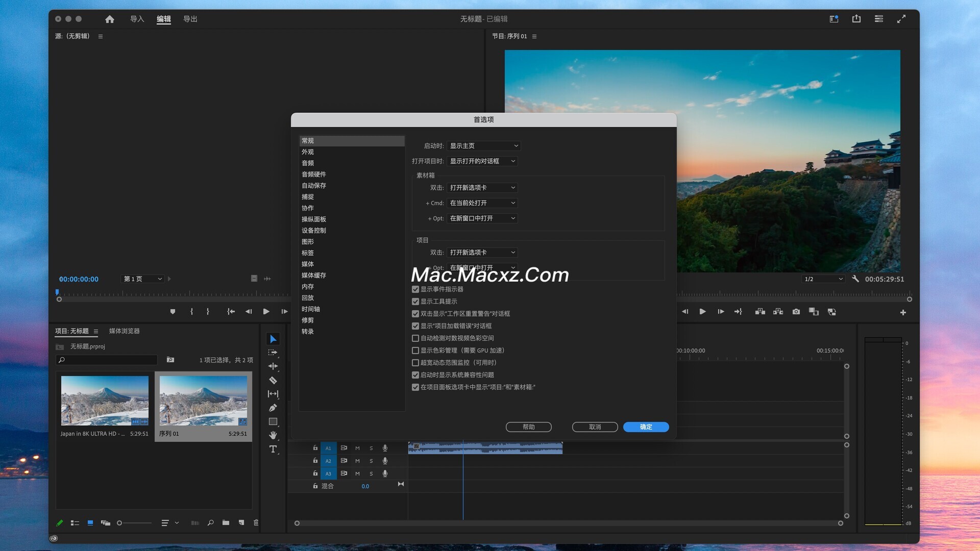Open the 启动时 dropdown

(x=483, y=146)
